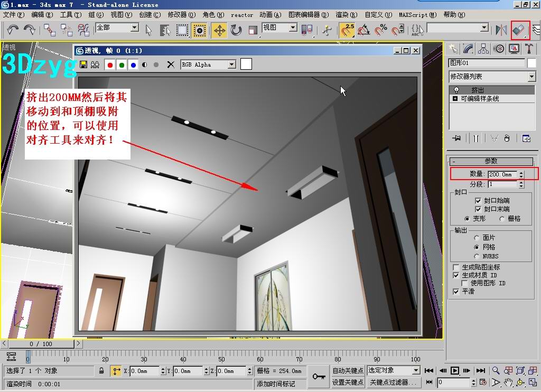Image resolution: width=541 pixels, height=392 pixels.
Task: Uncheck 封口始端 checkbox
Action: coord(478,200)
